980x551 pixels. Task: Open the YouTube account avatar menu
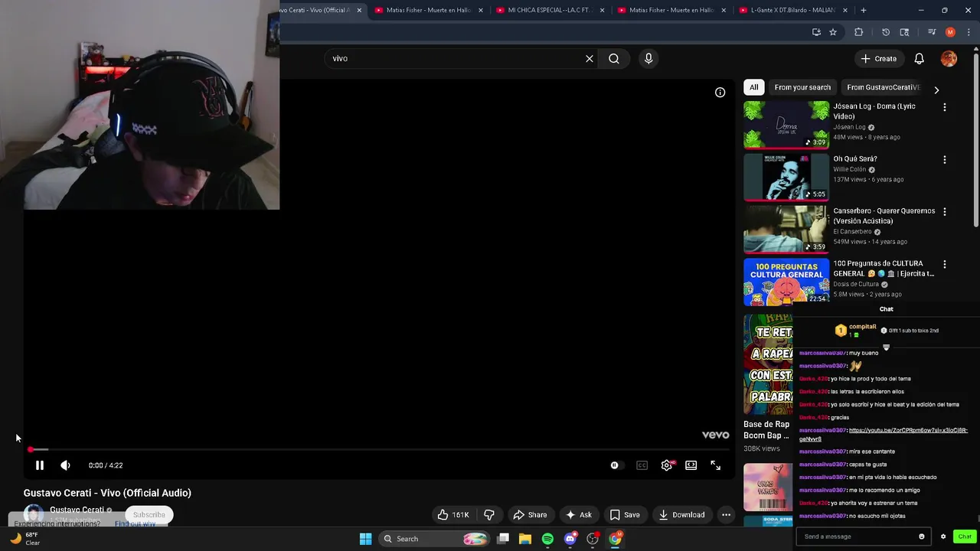[x=949, y=59]
